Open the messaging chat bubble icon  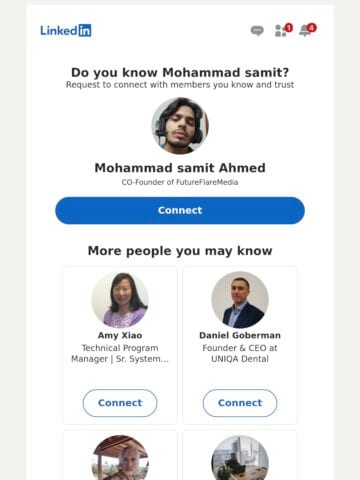tap(257, 31)
